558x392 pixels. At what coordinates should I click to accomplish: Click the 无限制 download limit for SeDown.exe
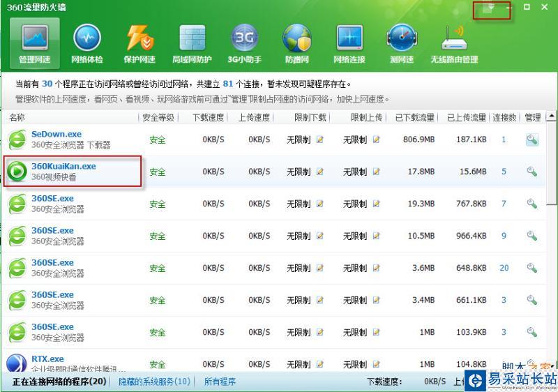[x=299, y=140]
